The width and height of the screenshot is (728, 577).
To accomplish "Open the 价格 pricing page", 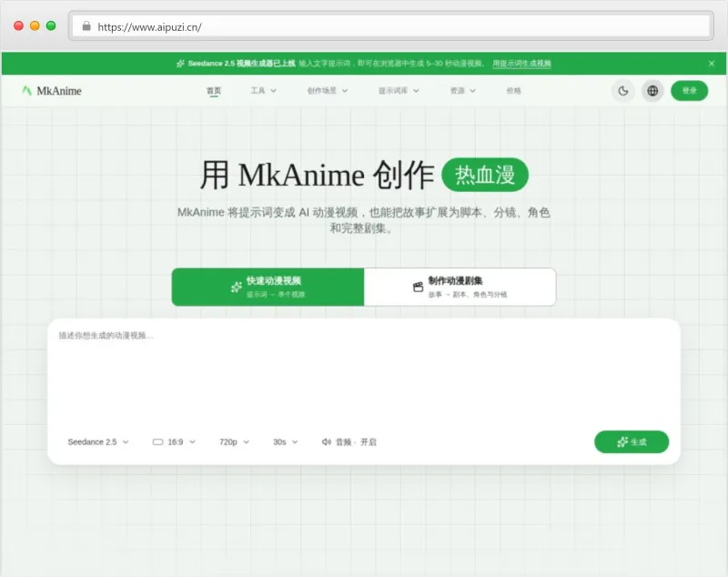I will [513, 91].
